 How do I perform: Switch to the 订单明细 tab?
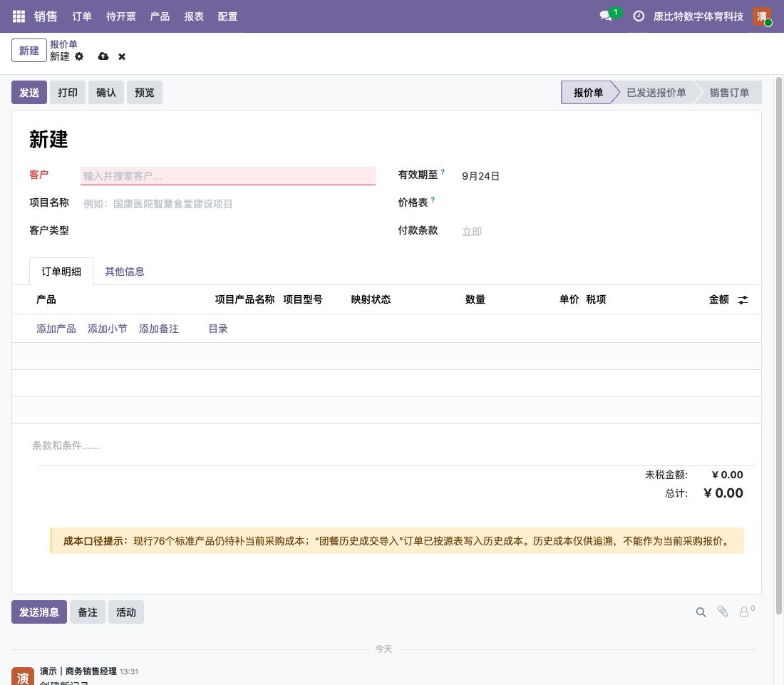(x=61, y=272)
